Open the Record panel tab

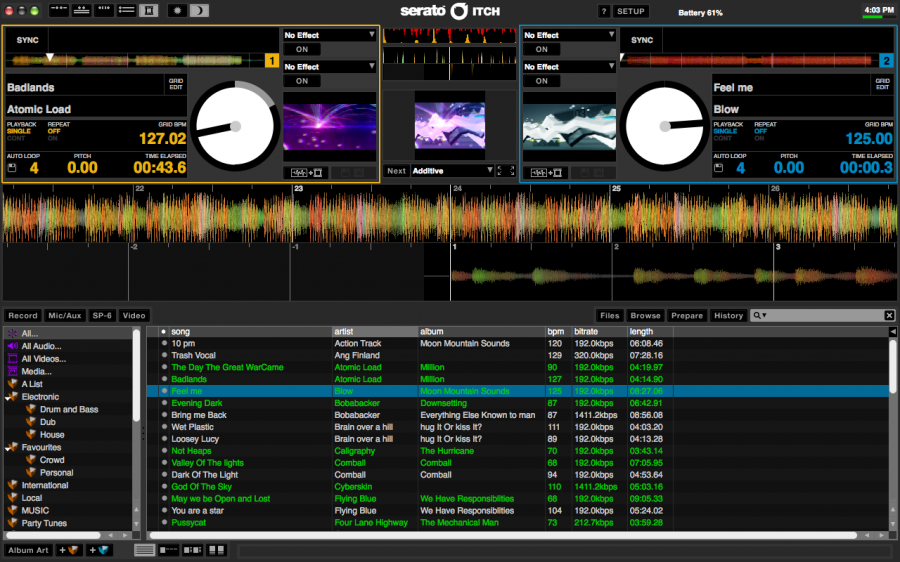coord(23,315)
